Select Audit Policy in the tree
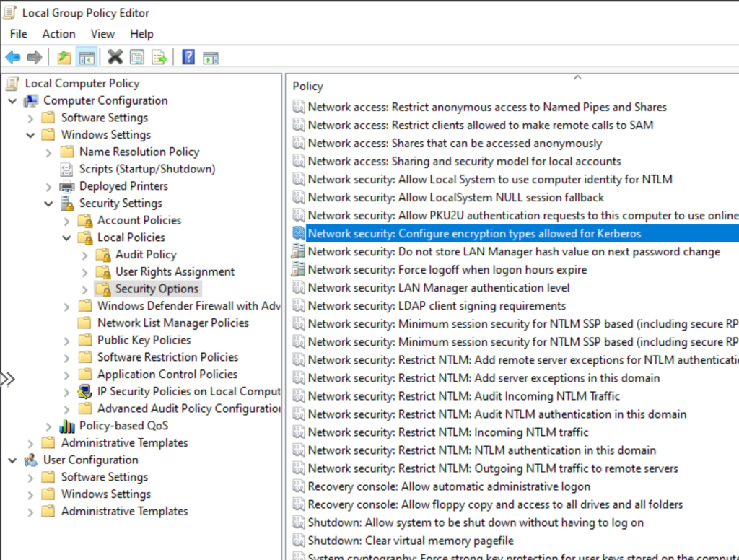 (x=146, y=254)
